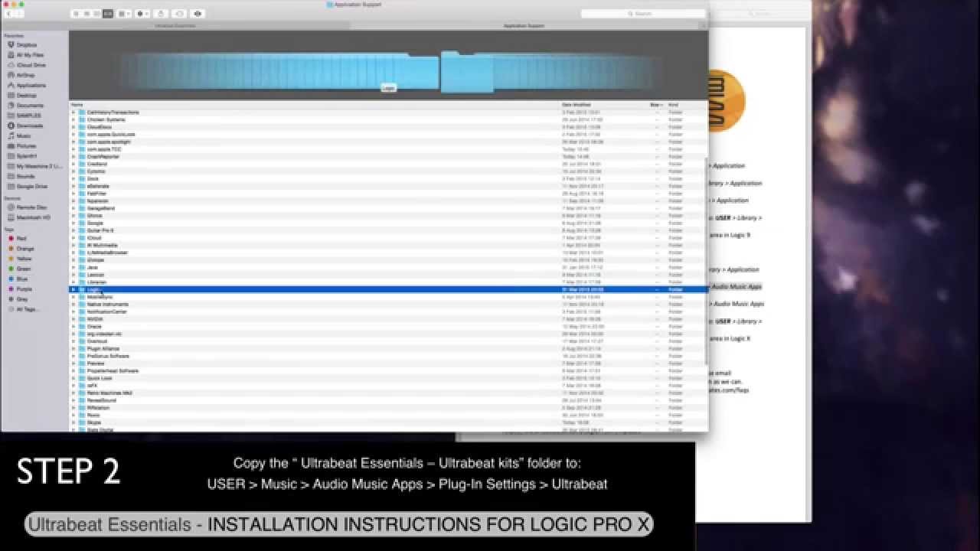
Task: Sort by the Size column header
Action: point(656,104)
